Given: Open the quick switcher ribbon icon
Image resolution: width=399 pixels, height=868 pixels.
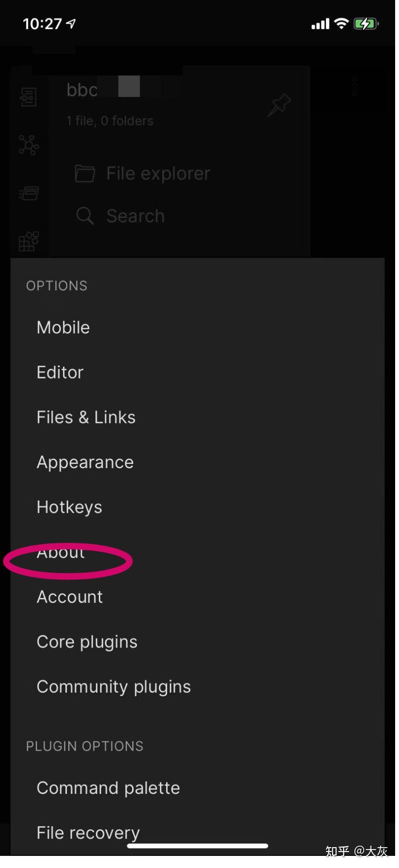Looking at the screenshot, I should (x=28, y=97).
